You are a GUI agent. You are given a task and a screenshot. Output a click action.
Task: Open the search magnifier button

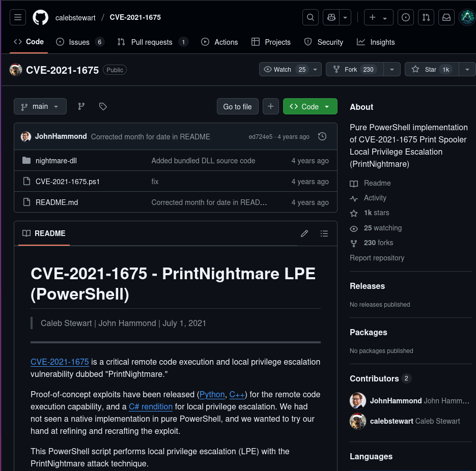(310, 17)
